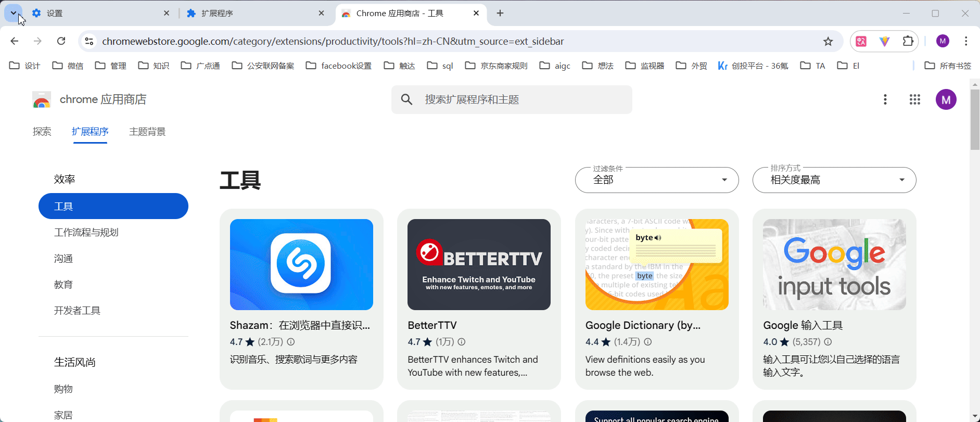Screen dimensions: 980x422
Task: Open a new tab with plus button
Action: coord(500,14)
